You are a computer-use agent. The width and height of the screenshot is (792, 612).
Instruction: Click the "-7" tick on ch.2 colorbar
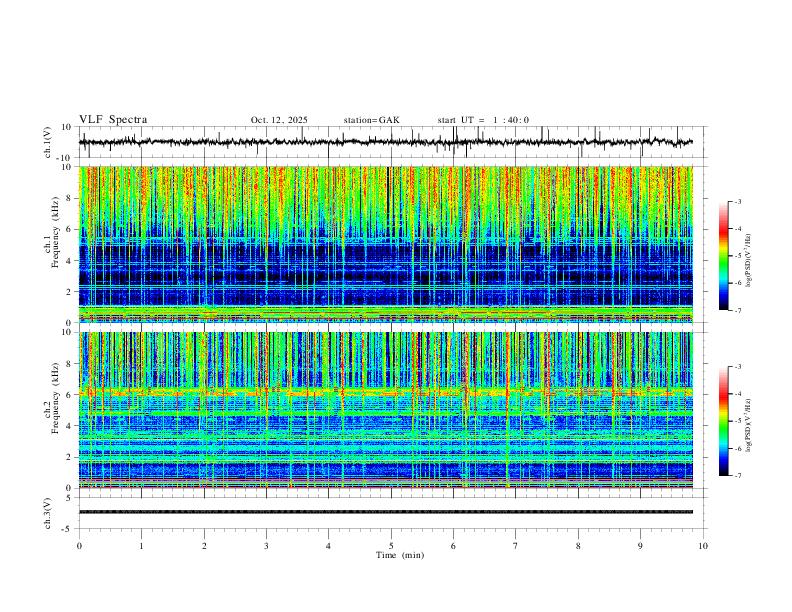pyautogui.click(x=738, y=476)
